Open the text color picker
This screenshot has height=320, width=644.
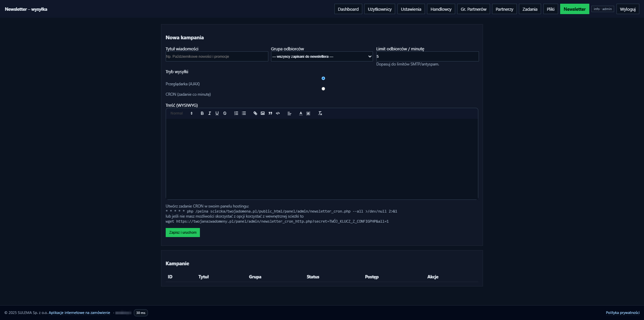pos(301,113)
